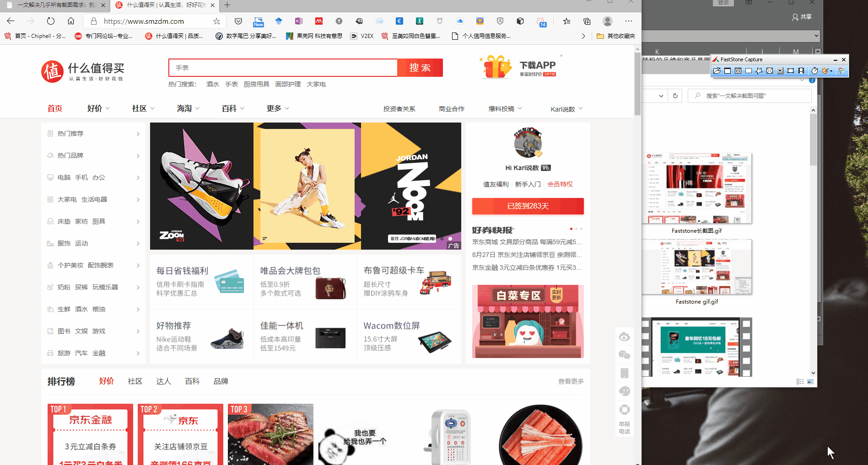Add page to favorites star
Image resolution: width=868 pixels, height=465 pixels.
(216, 21)
